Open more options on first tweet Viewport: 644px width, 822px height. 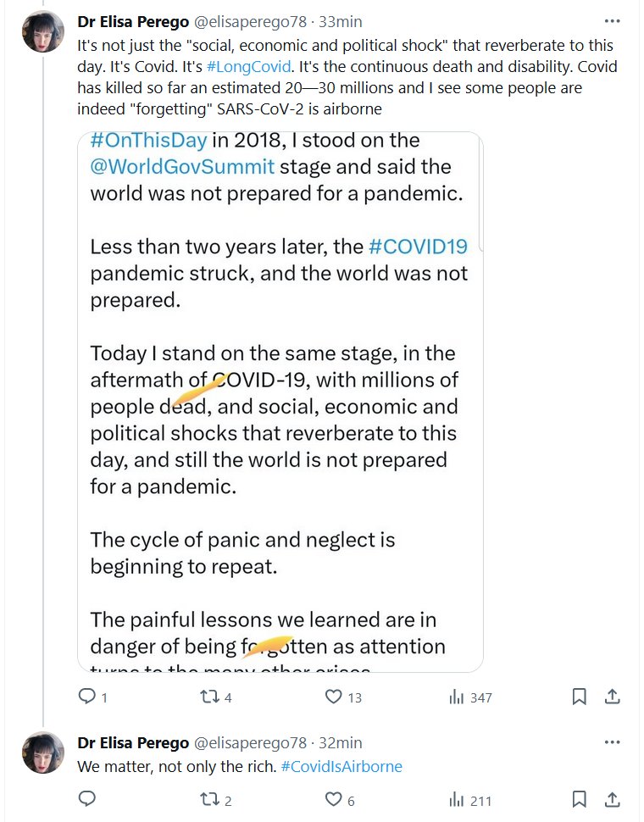point(612,20)
